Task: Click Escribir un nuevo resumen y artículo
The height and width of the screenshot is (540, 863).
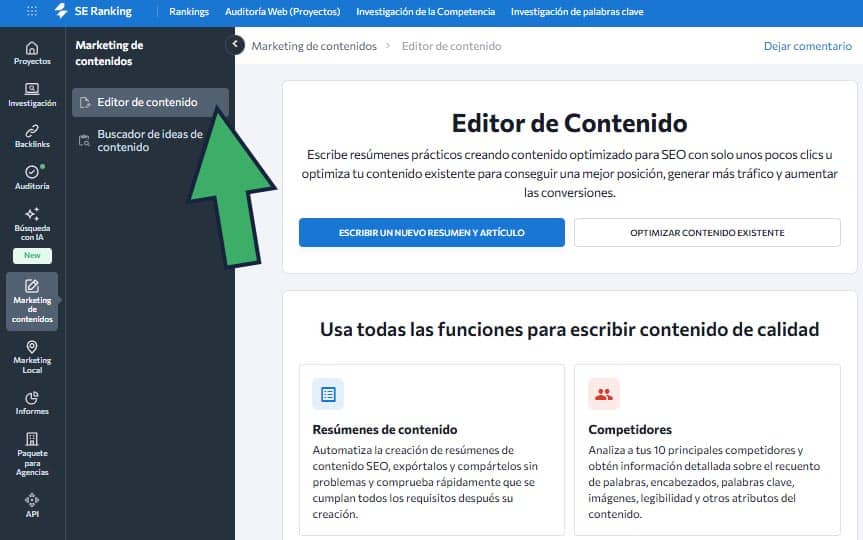Action: 431,233
